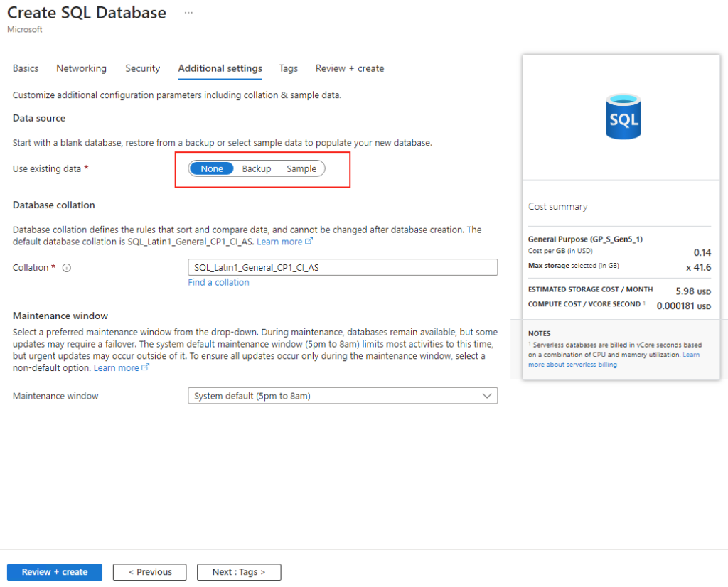
Task: Click the blue Review + create button
Action: tap(55, 572)
